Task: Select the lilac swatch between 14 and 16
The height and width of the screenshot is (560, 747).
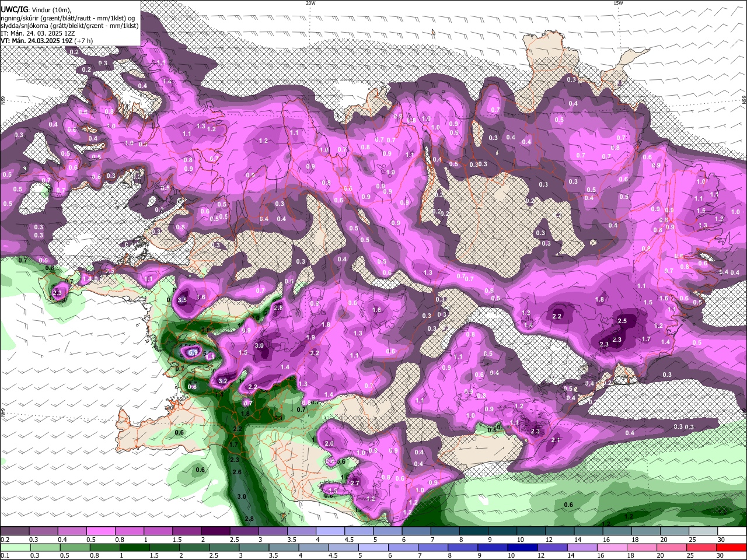Action: click(x=582, y=547)
